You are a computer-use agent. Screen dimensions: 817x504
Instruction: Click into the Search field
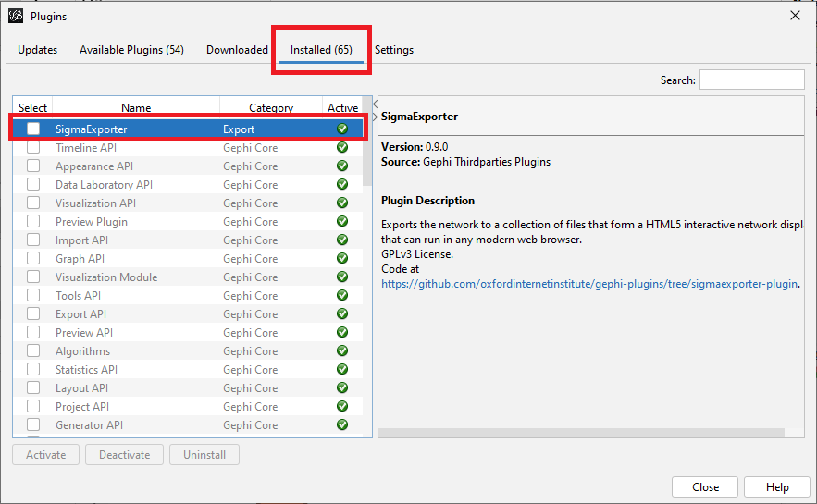(752, 80)
